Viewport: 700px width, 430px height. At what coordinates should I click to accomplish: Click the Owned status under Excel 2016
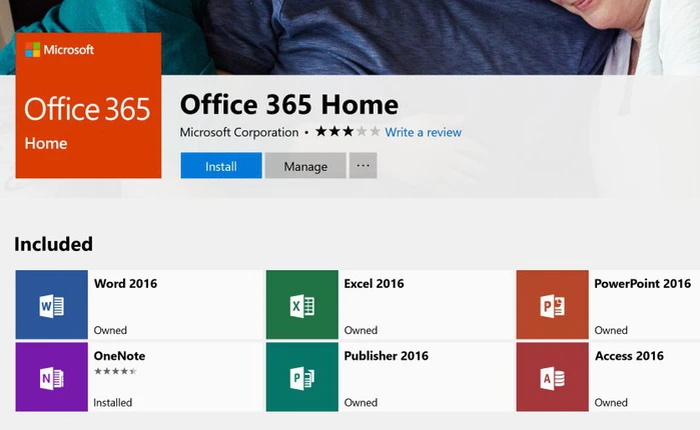click(x=361, y=330)
